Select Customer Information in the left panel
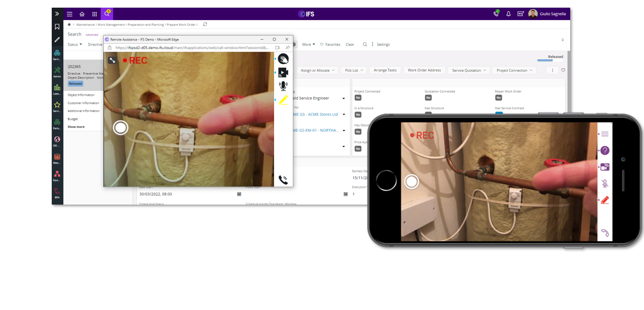The height and width of the screenshot is (310, 644). 82,103
